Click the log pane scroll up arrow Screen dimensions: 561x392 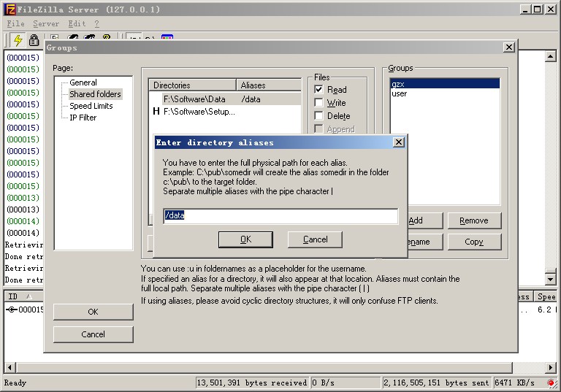pos(550,56)
